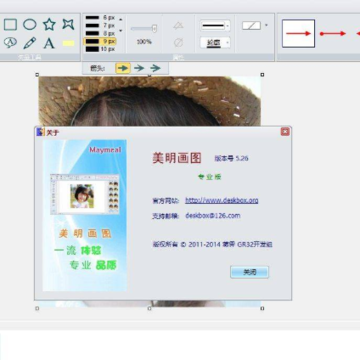Select the rectangle shape tool
This screenshot has height=360, width=360.
pyautogui.click(x=10, y=25)
